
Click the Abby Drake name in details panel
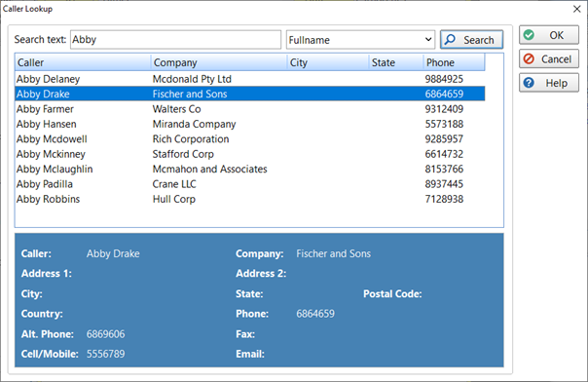coord(113,253)
